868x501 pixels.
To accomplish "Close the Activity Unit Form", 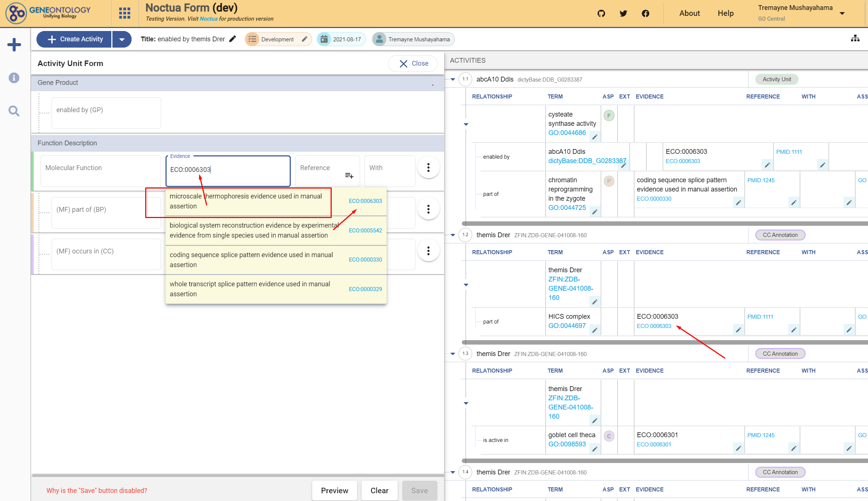I will (413, 63).
